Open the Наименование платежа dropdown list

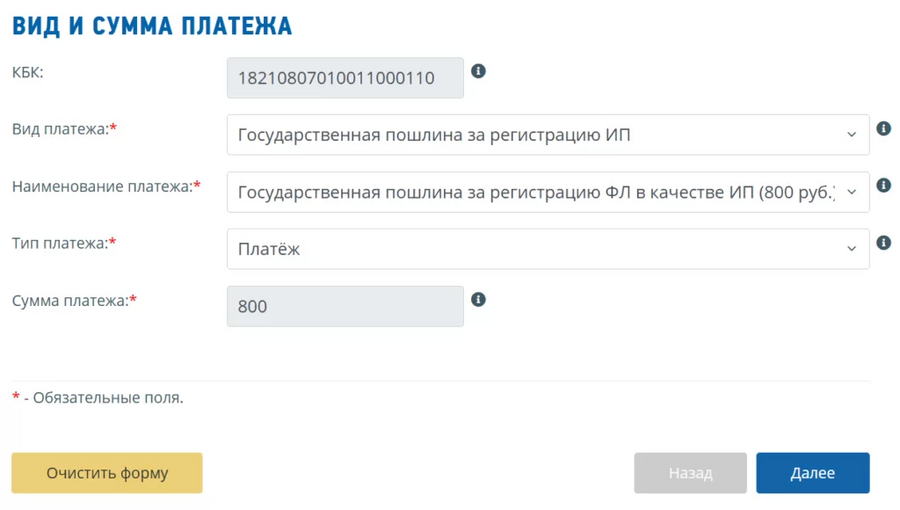coord(548,192)
